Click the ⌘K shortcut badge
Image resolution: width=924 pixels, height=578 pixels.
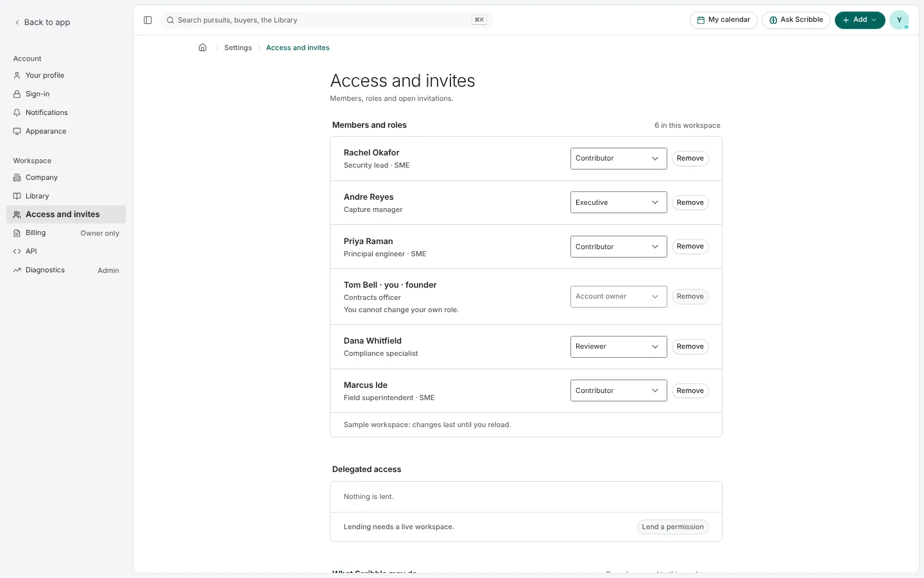pos(479,20)
